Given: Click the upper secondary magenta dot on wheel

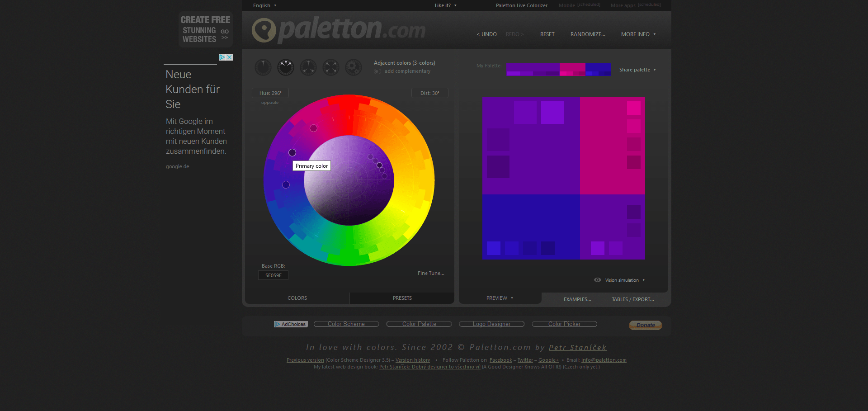Looking at the screenshot, I should coord(313,128).
